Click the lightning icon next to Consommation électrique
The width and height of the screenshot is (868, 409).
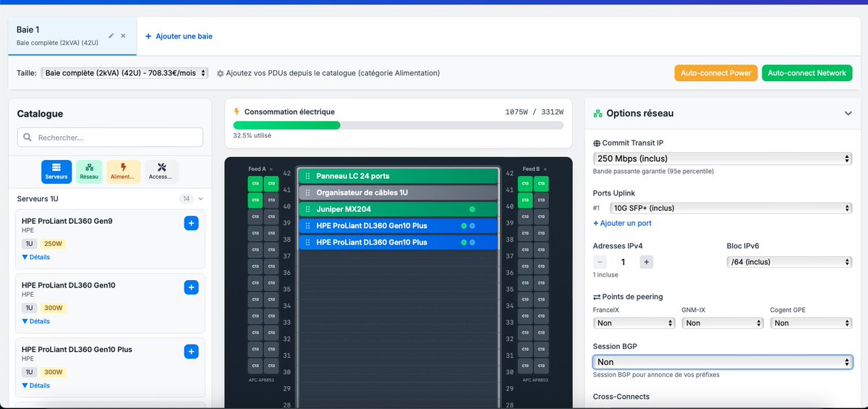(x=237, y=112)
